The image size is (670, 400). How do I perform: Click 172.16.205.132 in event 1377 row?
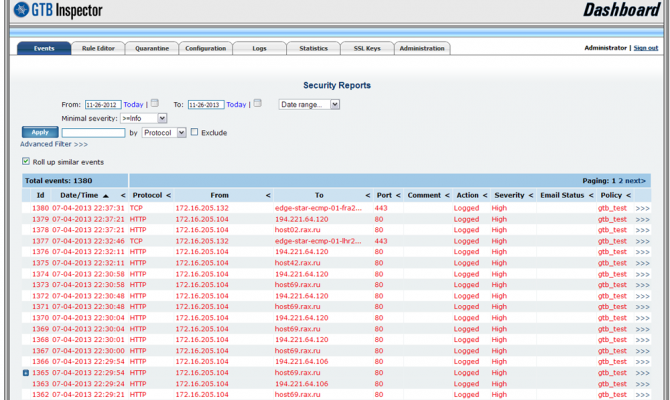tap(202, 241)
